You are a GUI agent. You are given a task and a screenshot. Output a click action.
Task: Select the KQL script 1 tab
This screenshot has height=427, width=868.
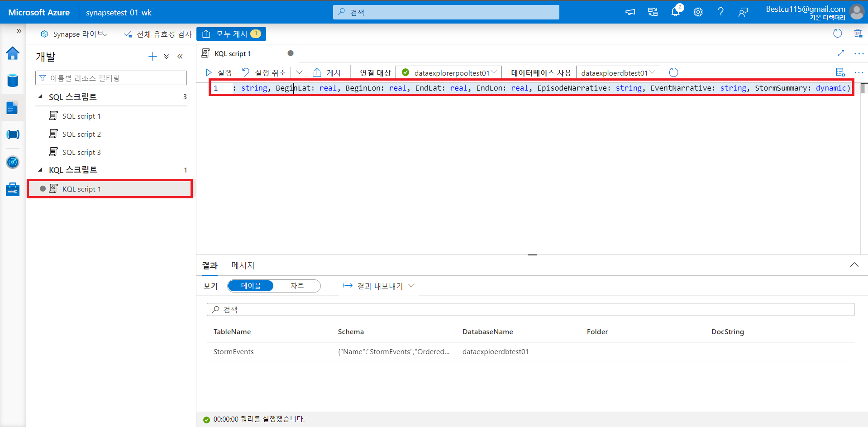pos(248,53)
